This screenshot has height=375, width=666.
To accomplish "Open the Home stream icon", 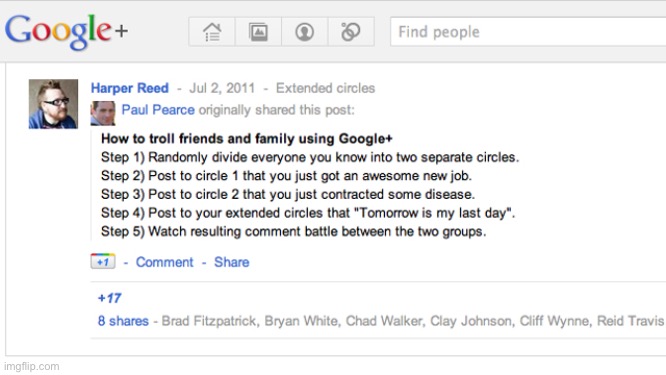I will 212,32.
